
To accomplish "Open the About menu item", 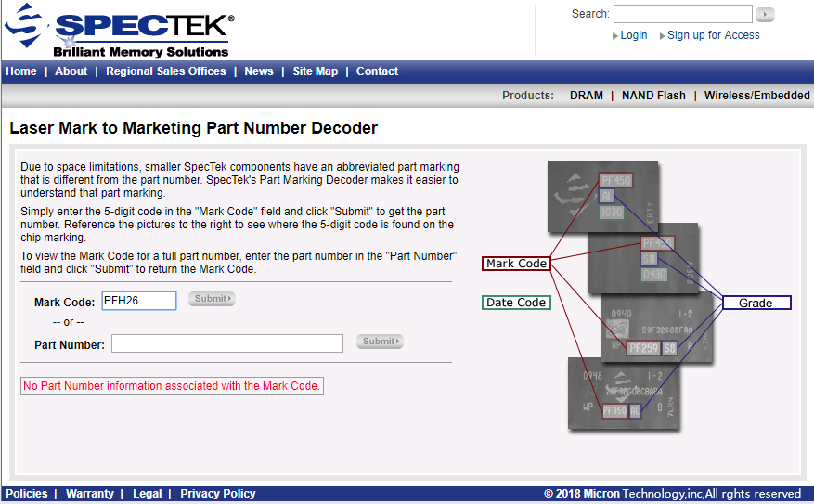I will (71, 71).
